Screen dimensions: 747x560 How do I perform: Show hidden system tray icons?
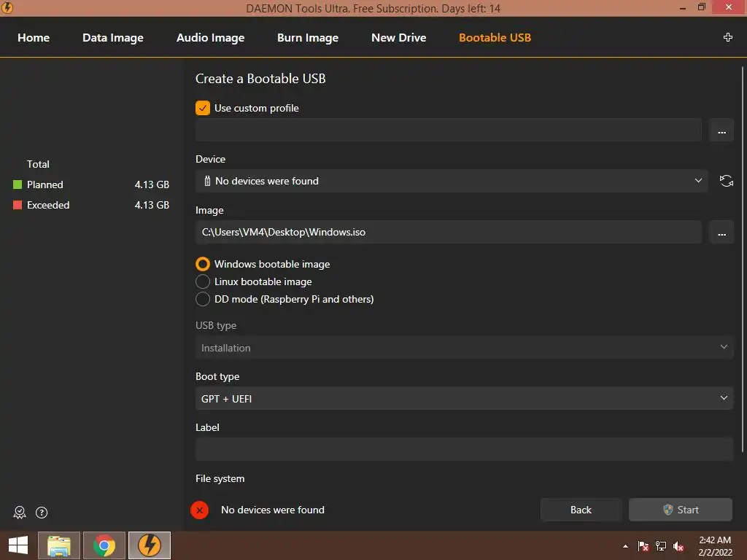point(625,546)
